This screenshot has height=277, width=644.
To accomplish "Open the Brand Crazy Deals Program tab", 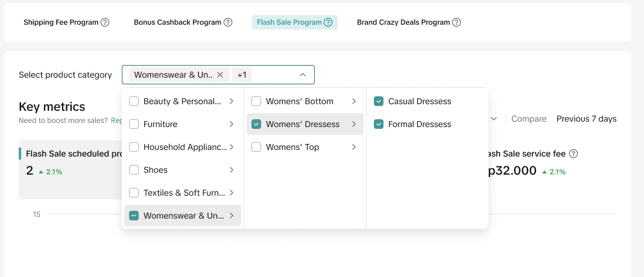I will [x=403, y=22].
